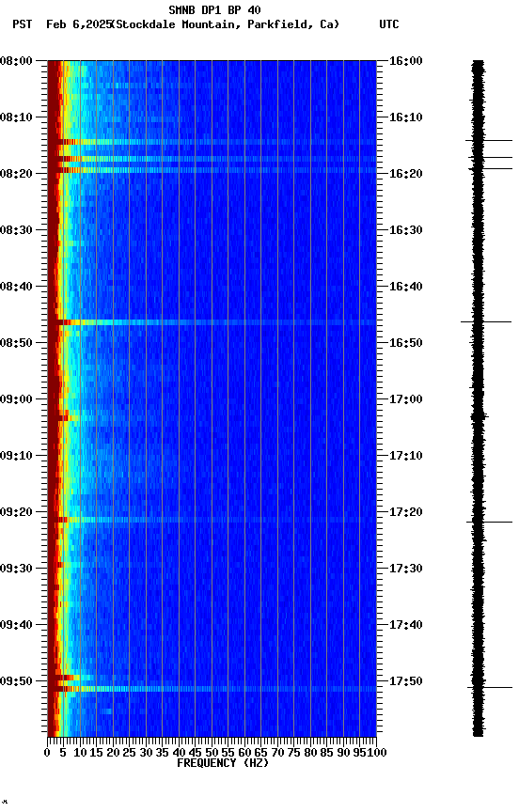Click the '17:00' UTC time label
Viewport: 519px width, 812px height.
(x=405, y=399)
